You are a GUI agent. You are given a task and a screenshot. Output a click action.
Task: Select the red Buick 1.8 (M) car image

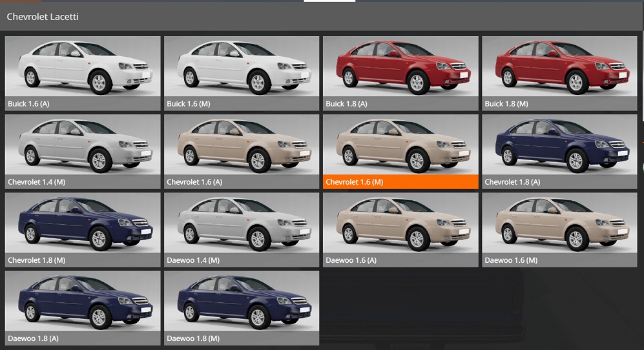559,67
